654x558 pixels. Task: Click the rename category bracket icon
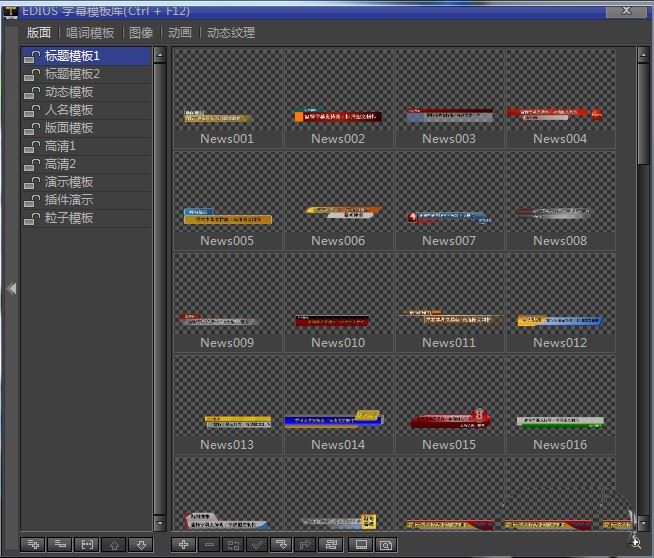(87, 545)
